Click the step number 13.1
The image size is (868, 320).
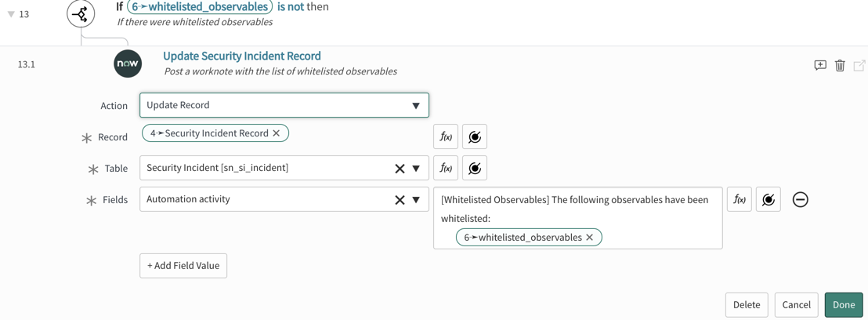(27, 64)
